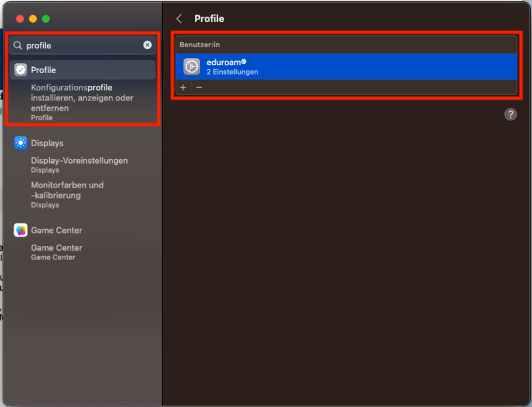The height and width of the screenshot is (407, 532).
Task: Add a profile with the plus button
Action: point(184,88)
